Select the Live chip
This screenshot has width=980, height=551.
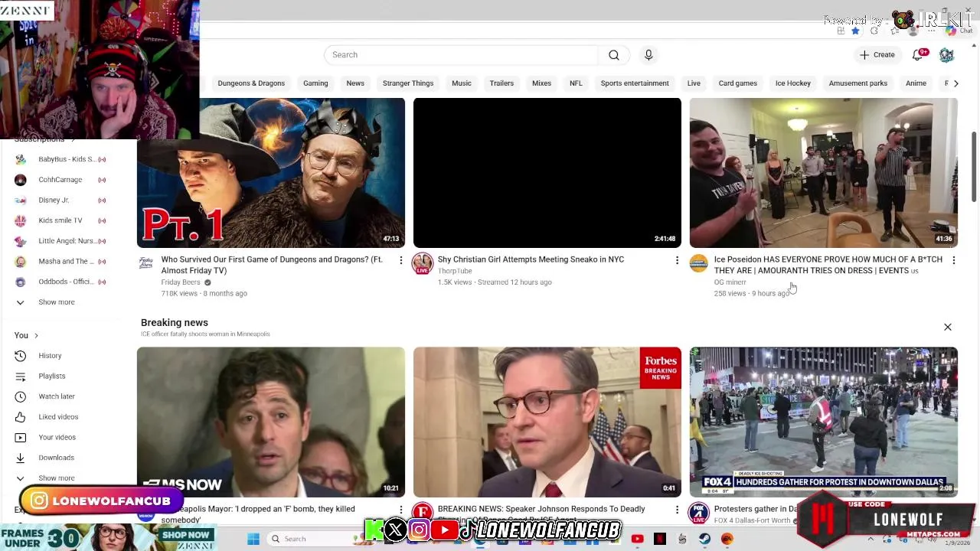pyautogui.click(x=694, y=83)
